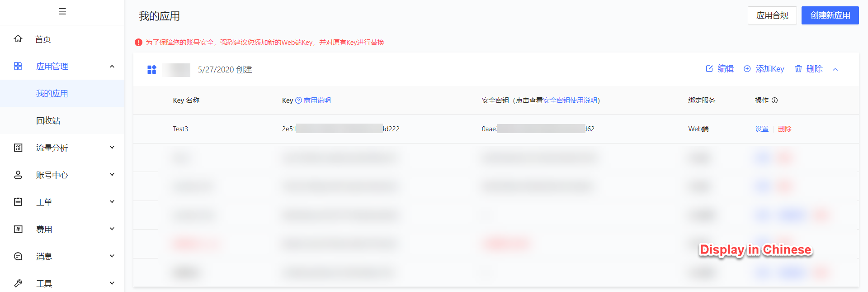Click the 工单 document icon
Viewport: 868px width, 292px height.
[x=18, y=202]
